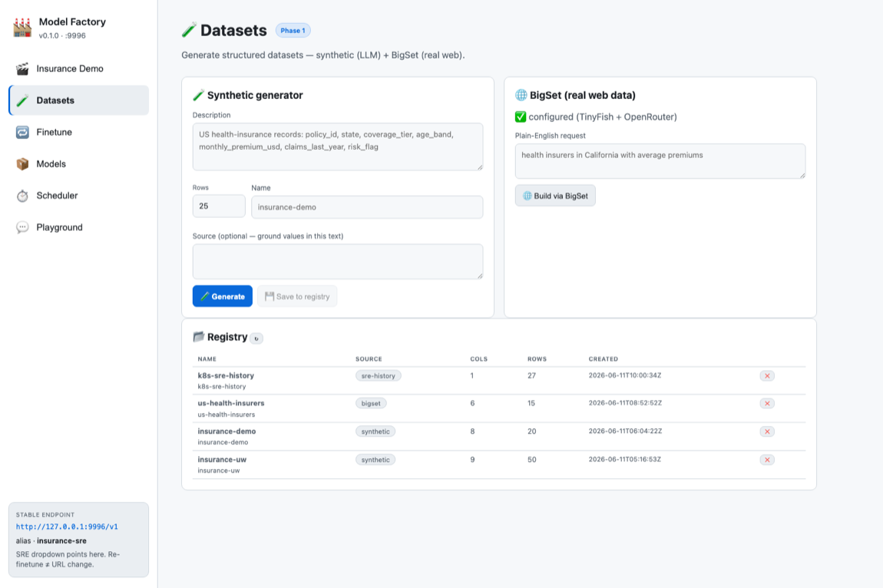Open the stable endpoint URL link
This screenshot has height=588, width=883.
67,527
